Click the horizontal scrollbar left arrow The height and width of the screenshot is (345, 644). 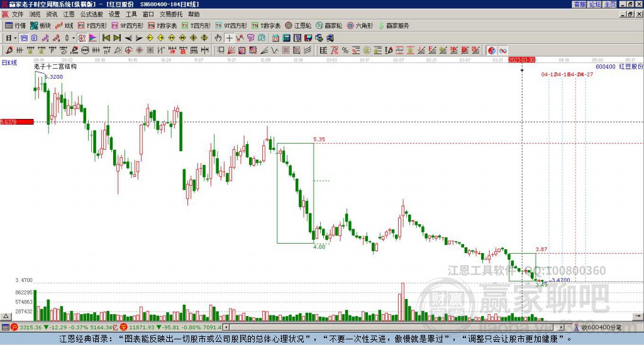point(225,327)
